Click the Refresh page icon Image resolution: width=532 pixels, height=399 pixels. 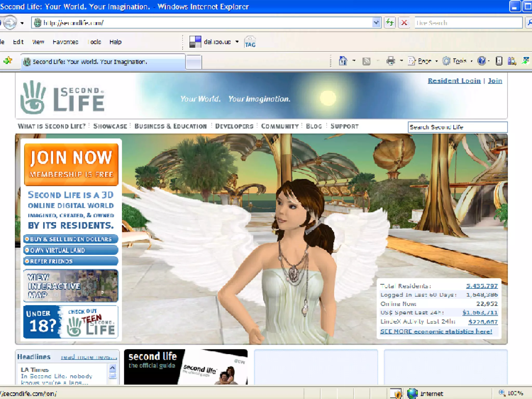tap(390, 23)
